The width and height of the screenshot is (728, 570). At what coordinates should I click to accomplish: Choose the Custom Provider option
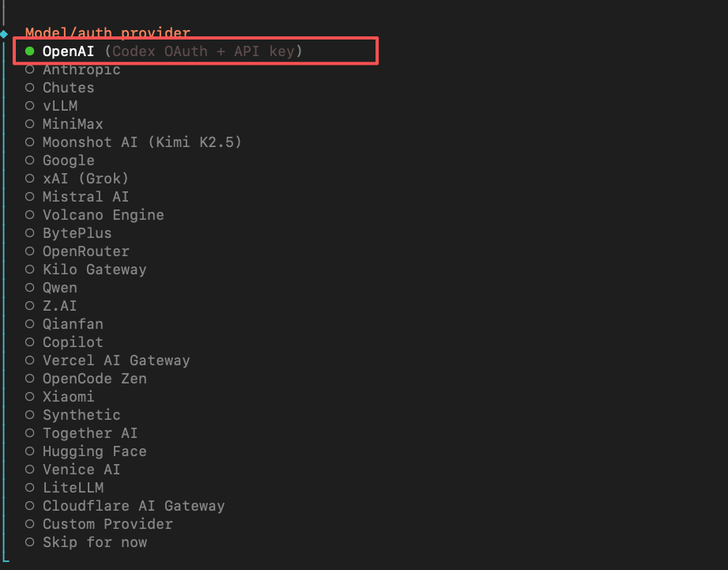point(108,524)
